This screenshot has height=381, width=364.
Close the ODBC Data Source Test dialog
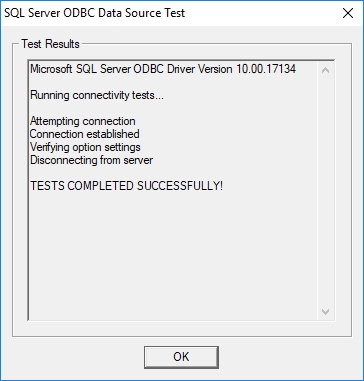[348, 13]
